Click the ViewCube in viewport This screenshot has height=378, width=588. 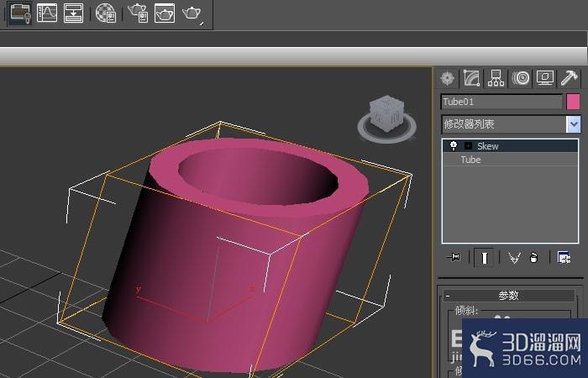tap(387, 113)
